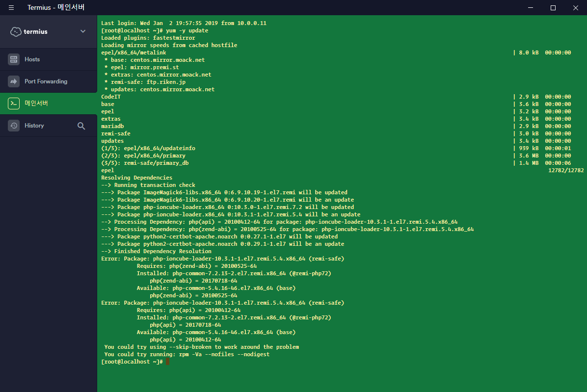
Task: Click the "Termius - 메인서버" window title
Action: point(55,7)
